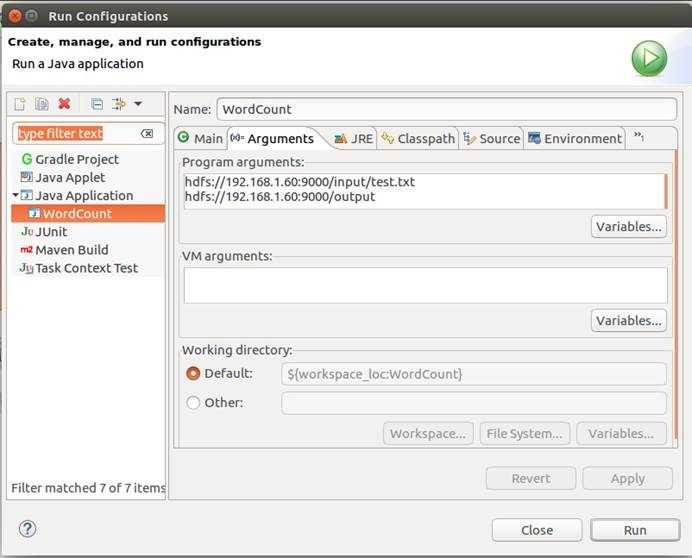The image size is (692, 558).
Task: Select the Default working directory radio button
Action: (194, 373)
